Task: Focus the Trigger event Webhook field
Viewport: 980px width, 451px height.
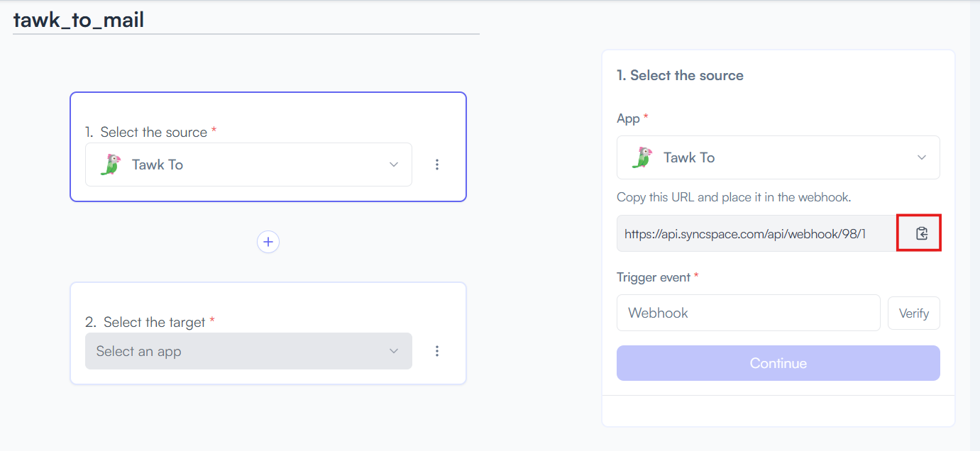Action: (749, 313)
